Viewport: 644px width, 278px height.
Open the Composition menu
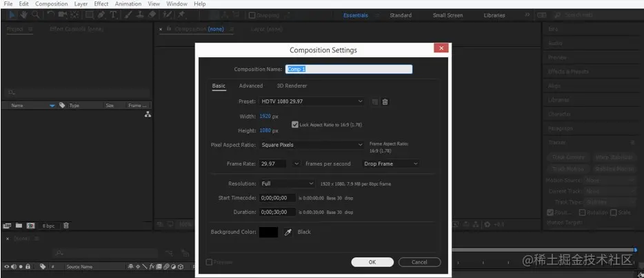pyautogui.click(x=51, y=3)
